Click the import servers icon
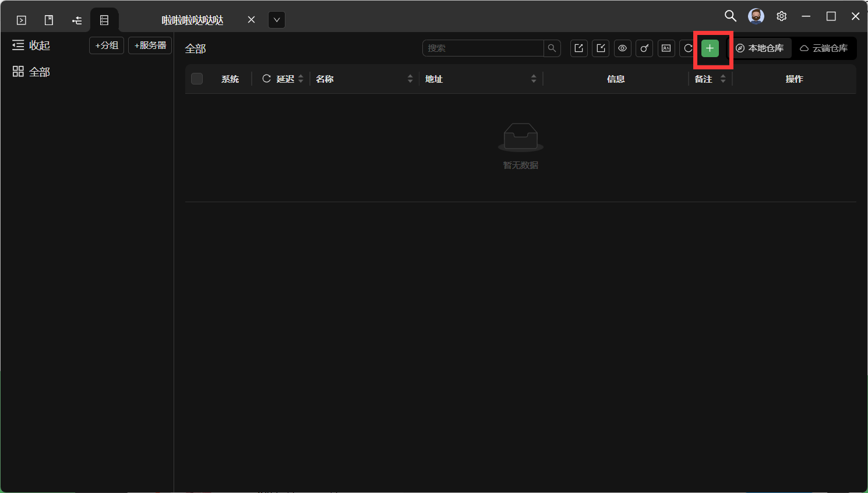Image resolution: width=868 pixels, height=493 pixels. 601,48
